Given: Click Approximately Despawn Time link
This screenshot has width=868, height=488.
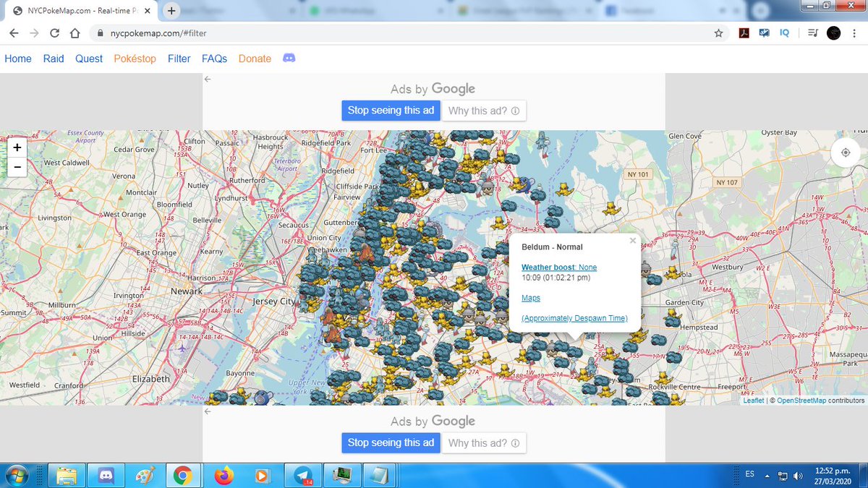Looking at the screenshot, I should click(x=574, y=318).
